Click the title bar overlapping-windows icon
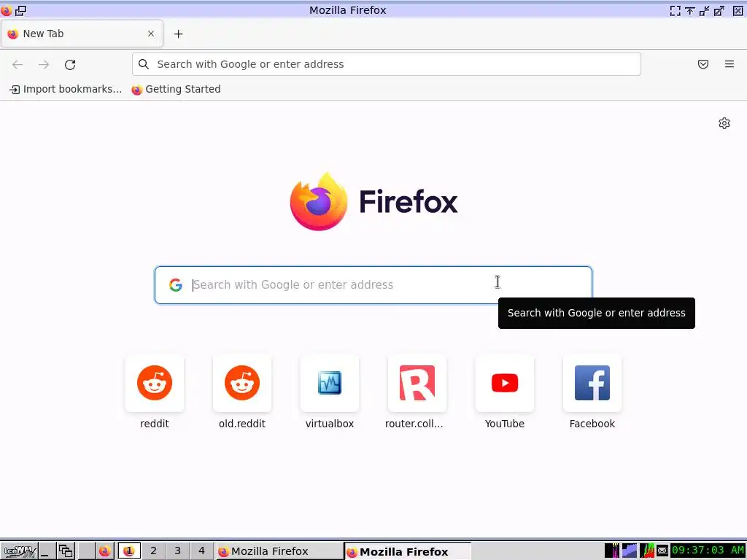 click(x=21, y=10)
